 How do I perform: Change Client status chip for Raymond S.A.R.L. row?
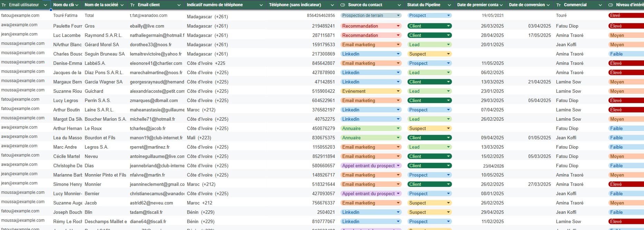pyautogui.click(x=430, y=35)
